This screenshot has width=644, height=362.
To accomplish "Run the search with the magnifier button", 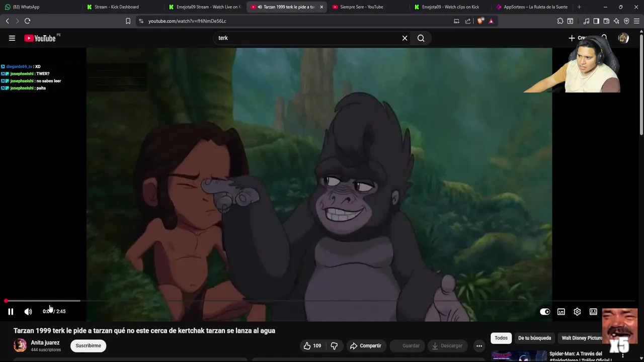I will point(421,38).
